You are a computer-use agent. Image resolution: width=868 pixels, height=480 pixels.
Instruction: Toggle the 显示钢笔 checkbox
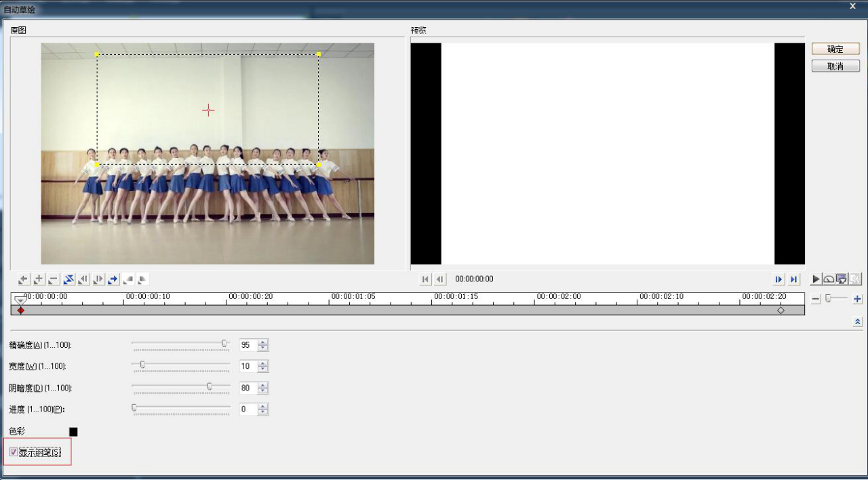(x=14, y=452)
